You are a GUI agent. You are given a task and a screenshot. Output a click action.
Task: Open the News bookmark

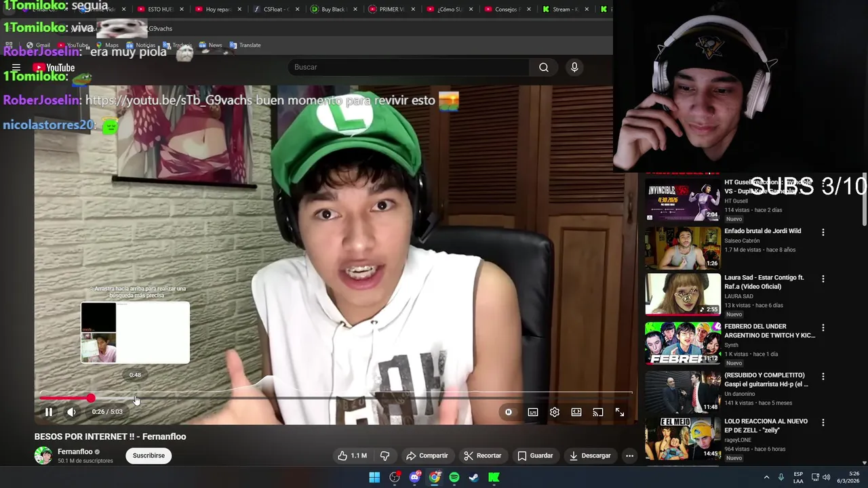[x=210, y=45]
